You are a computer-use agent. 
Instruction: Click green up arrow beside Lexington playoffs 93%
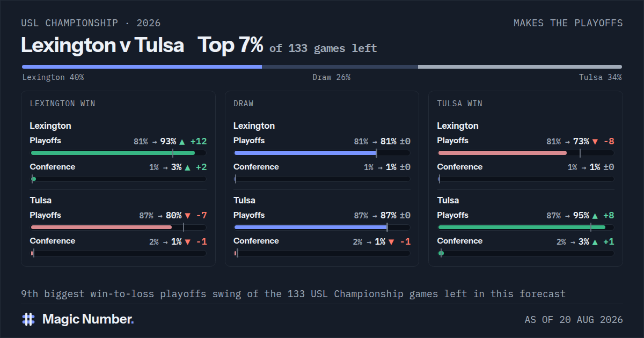point(182,142)
